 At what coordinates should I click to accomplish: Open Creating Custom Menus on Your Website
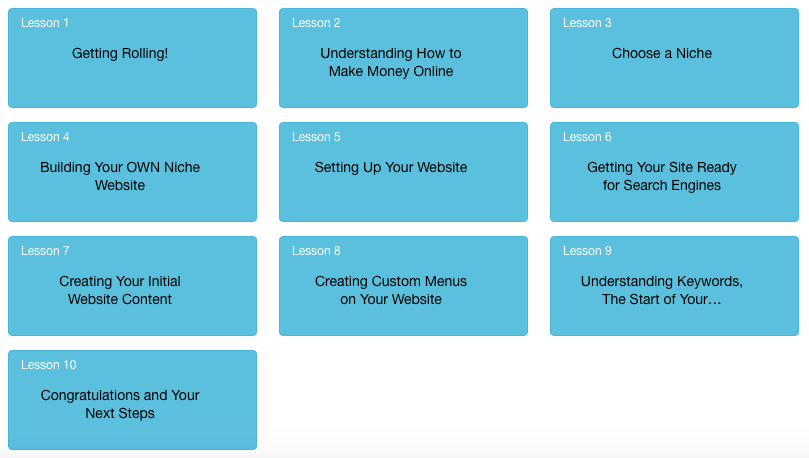click(403, 286)
